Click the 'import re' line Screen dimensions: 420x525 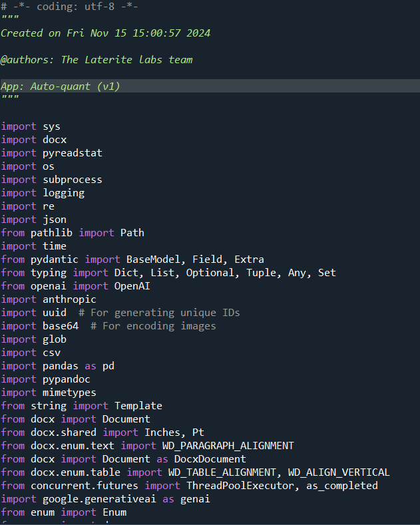(28, 206)
